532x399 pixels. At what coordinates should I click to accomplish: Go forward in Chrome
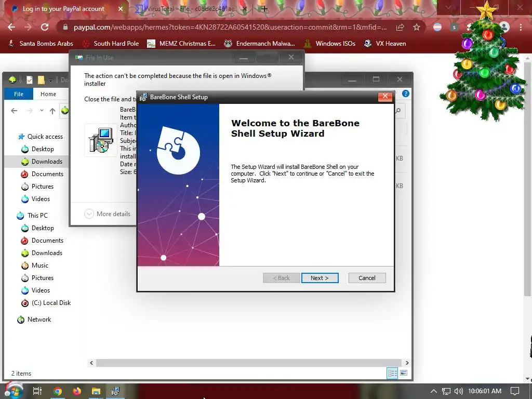(x=28, y=27)
